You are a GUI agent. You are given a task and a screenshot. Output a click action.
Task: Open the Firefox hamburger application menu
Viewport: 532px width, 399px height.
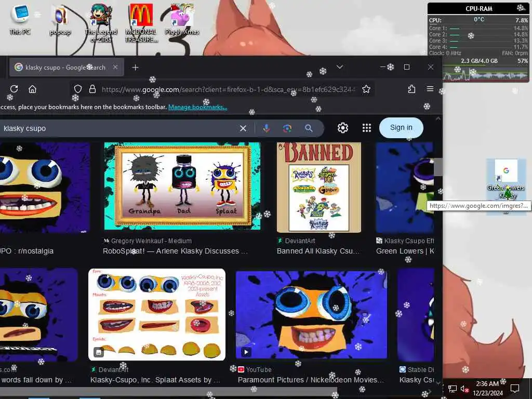(x=430, y=88)
